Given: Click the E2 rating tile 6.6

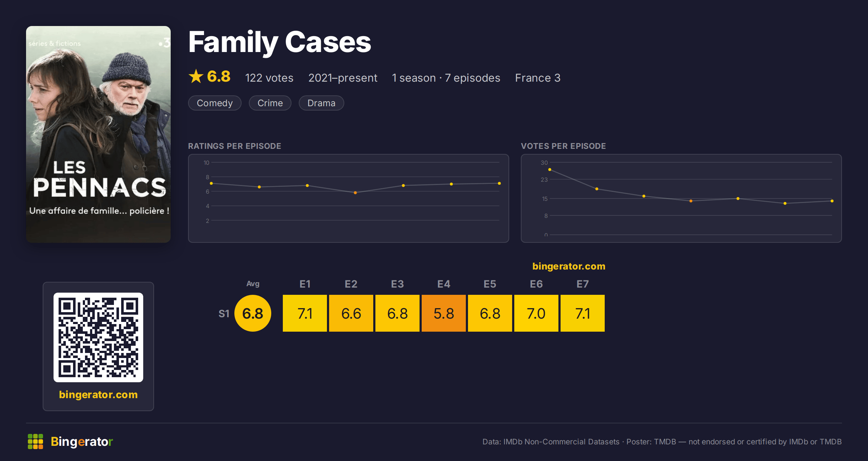Looking at the screenshot, I should click(x=351, y=313).
